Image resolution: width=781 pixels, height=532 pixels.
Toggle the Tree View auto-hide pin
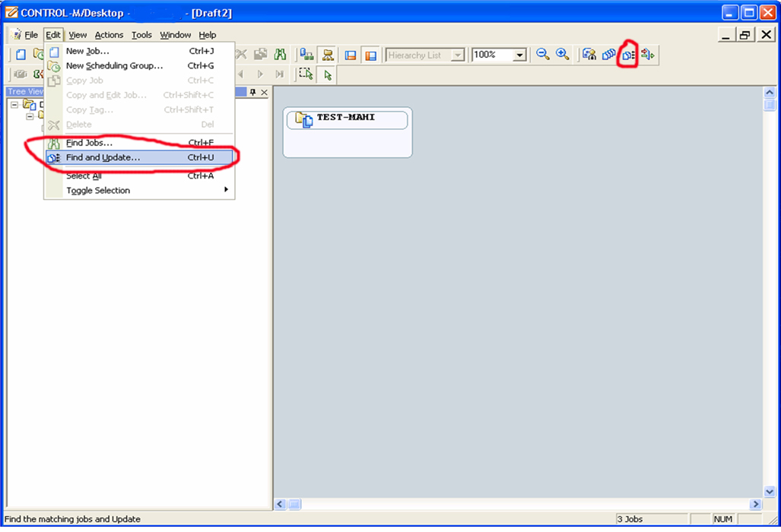click(x=253, y=91)
